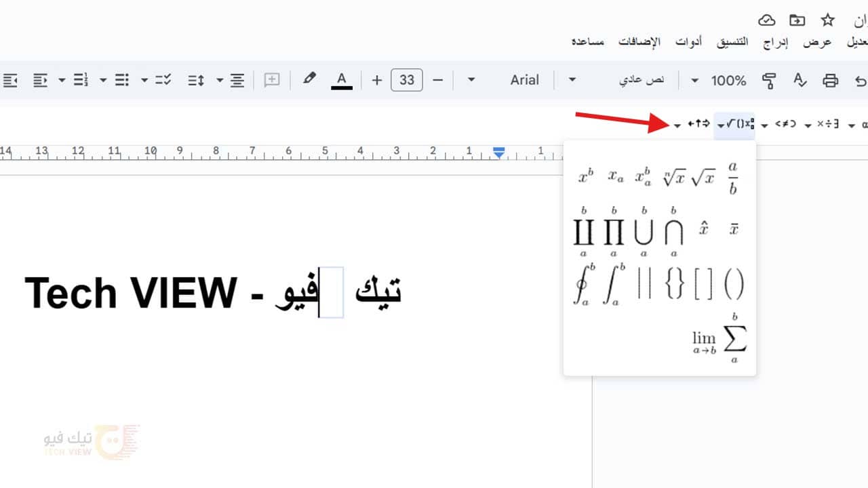Insert x-hat accent
The width and height of the screenshot is (868, 488).
point(704,228)
